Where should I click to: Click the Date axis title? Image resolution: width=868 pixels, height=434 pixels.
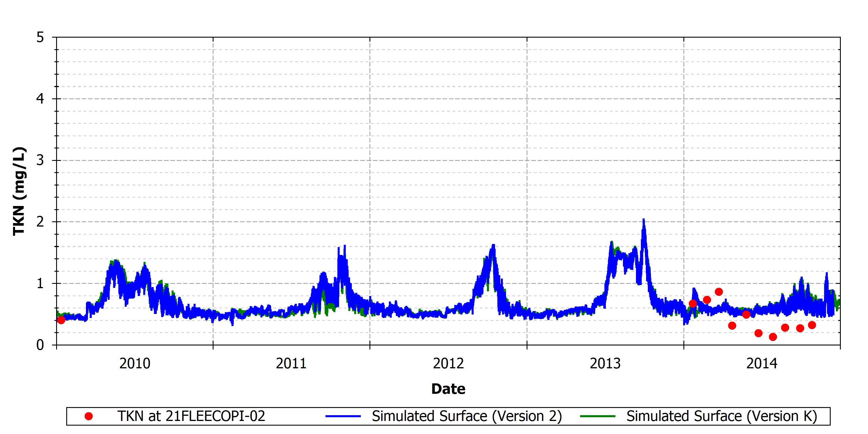coord(448,389)
